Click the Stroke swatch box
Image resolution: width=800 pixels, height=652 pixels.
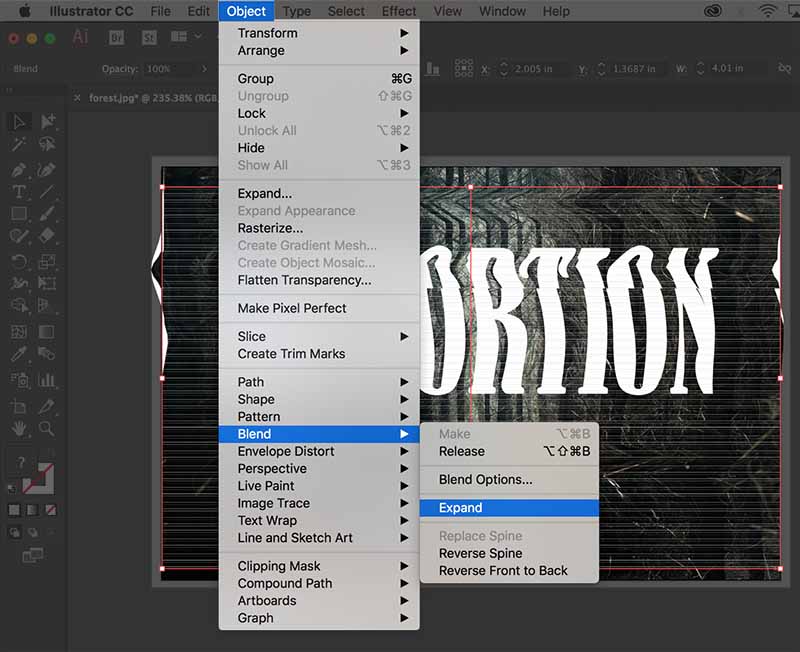pos(39,479)
